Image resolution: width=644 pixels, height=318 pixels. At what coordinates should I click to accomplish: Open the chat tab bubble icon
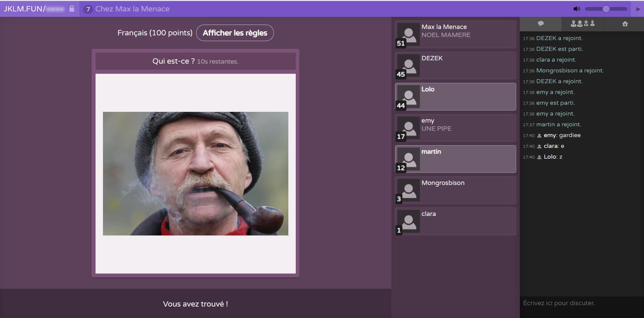click(x=541, y=24)
